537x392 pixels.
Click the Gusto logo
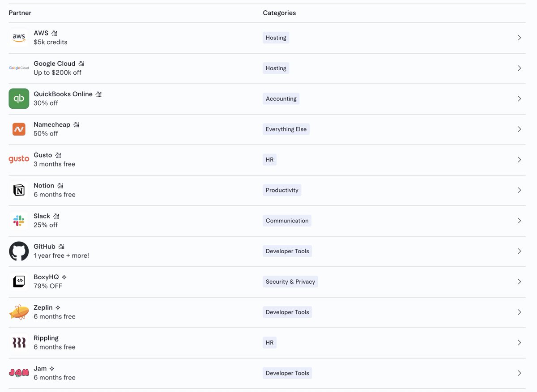tap(19, 159)
